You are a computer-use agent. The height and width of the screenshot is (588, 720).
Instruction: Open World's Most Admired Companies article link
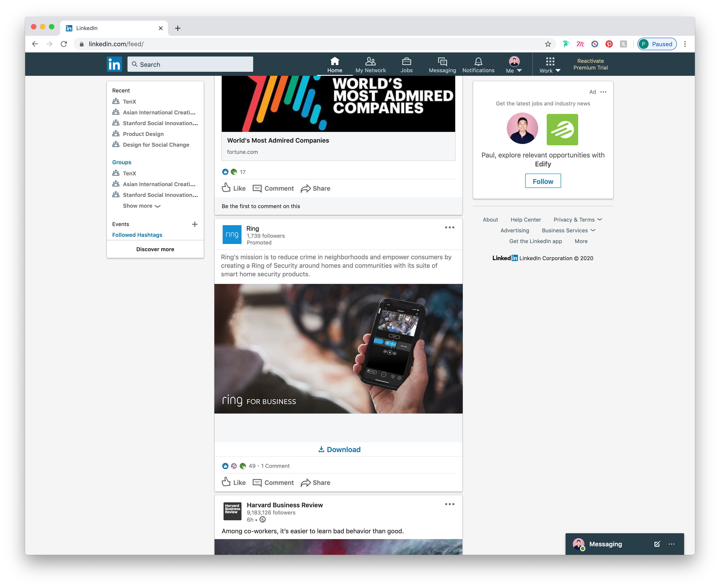click(278, 141)
